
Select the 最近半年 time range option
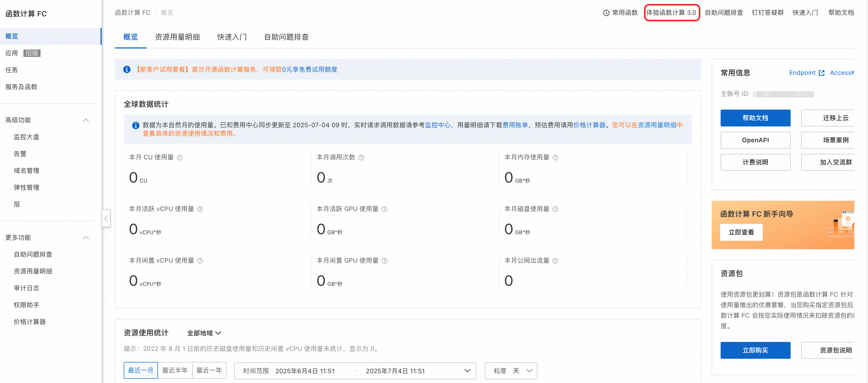click(175, 370)
